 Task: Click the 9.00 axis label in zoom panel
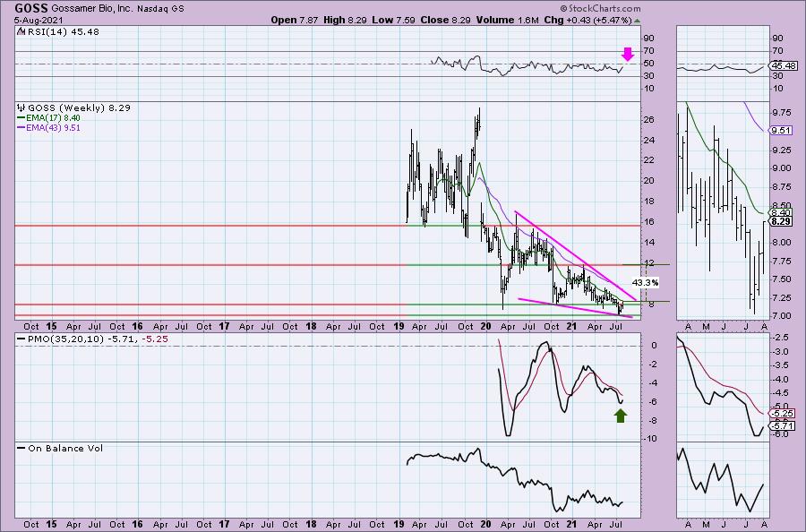click(781, 168)
